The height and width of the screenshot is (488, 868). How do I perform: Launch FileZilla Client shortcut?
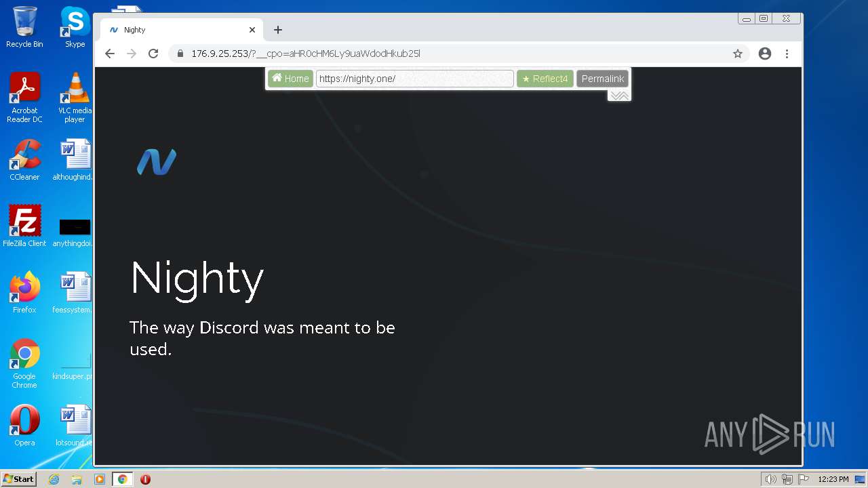click(24, 226)
